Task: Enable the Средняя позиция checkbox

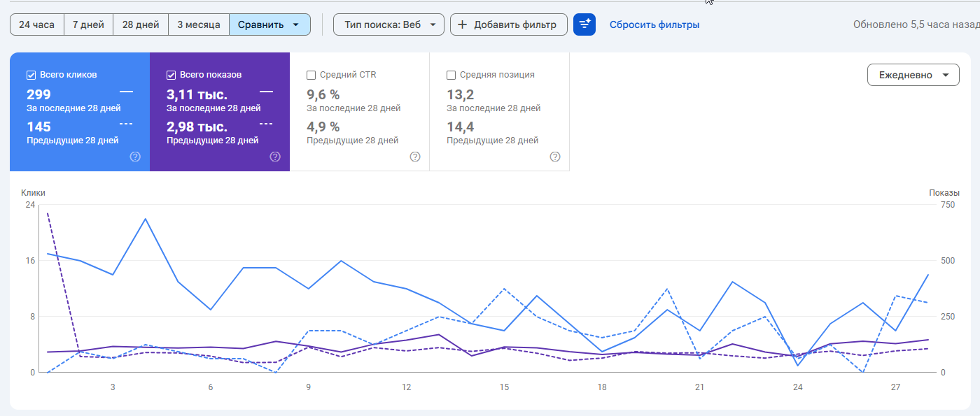Action: pos(451,75)
